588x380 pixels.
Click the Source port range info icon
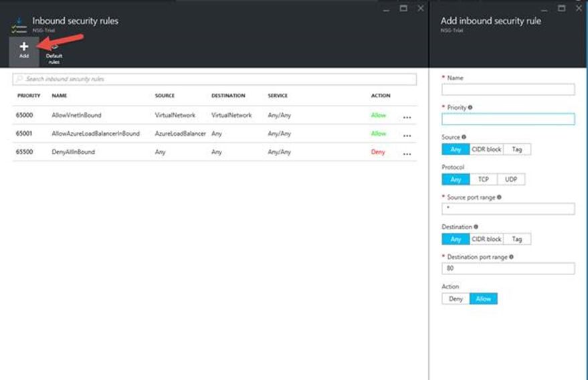point(499,197)
